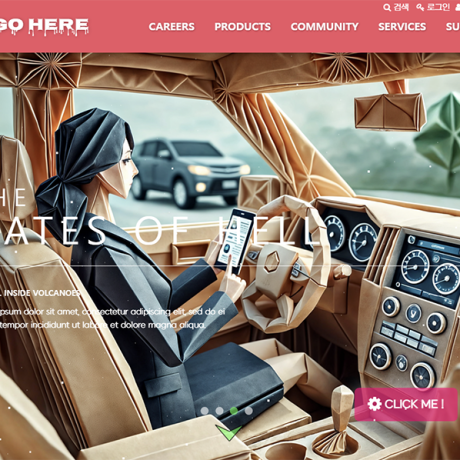Select the second carousel dot
Image resolution: width=460 pixels, height=460 pixels.
(x=219, y=411)
